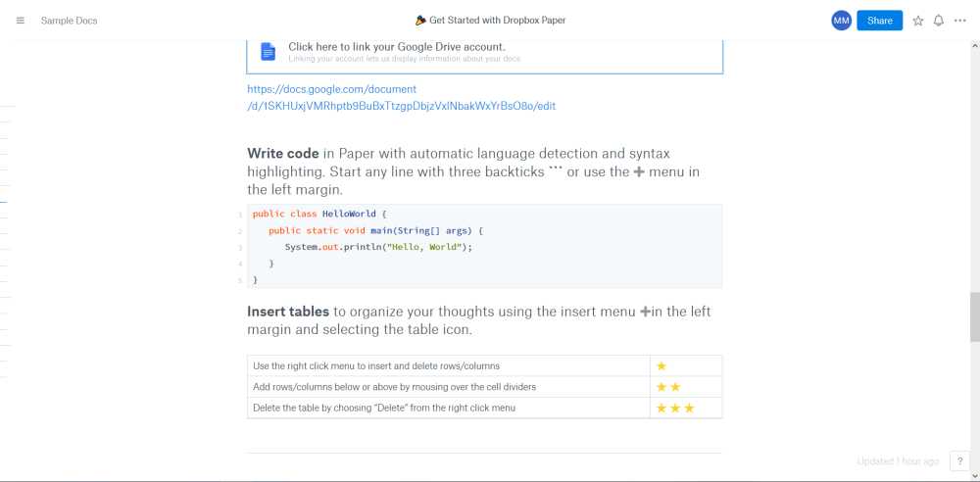Click the scroll up arrow of scrollbar
Image resolution: width=980 pixels, height=482 pixels.
tap(974, 46)
